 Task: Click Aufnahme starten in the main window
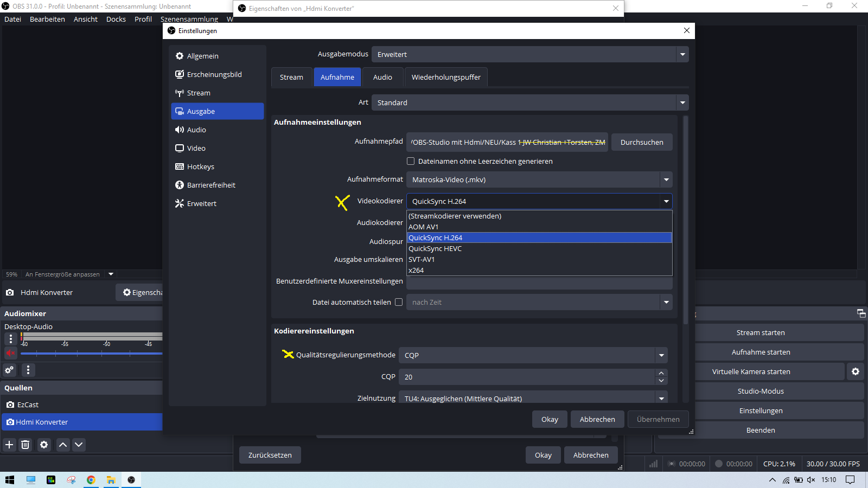click(761, 352)
